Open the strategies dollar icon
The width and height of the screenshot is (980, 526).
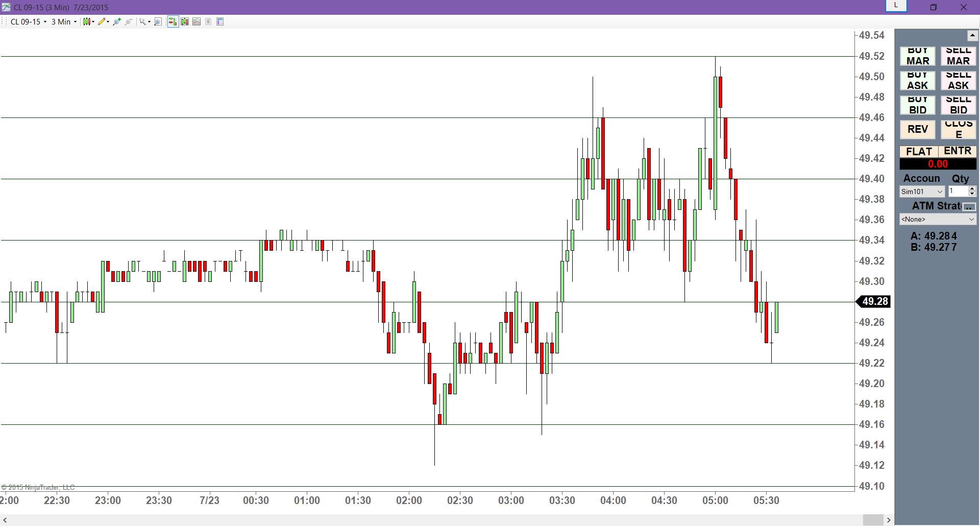[x=208, y=21]
